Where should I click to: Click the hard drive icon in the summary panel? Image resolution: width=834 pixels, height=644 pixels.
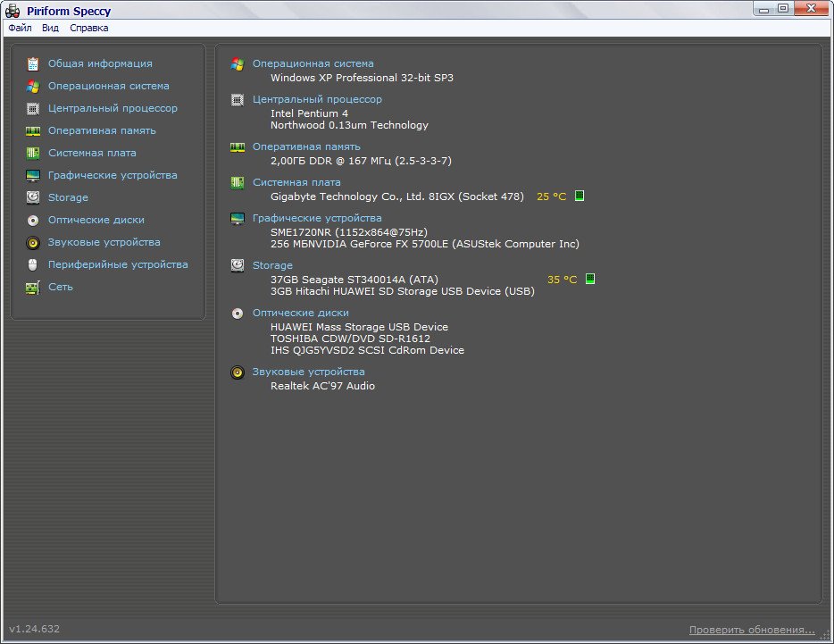[x=238, y=265]
